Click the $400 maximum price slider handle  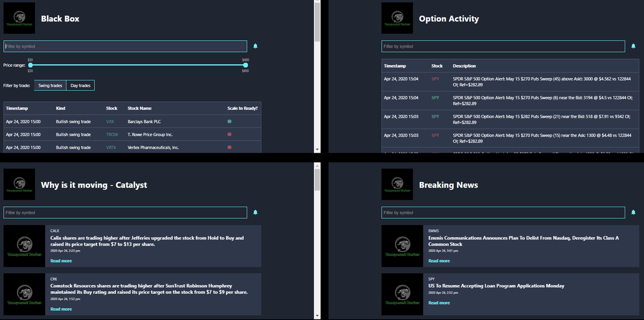pyautogui.click(x=245, y=65)
